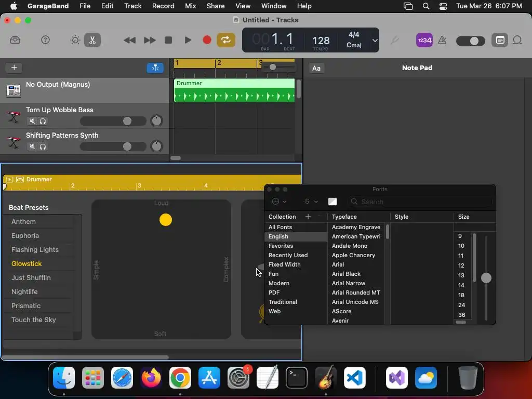This screenshot has height=399, width=532.
Task: Start playback with Play button
Action: [188, 40]
